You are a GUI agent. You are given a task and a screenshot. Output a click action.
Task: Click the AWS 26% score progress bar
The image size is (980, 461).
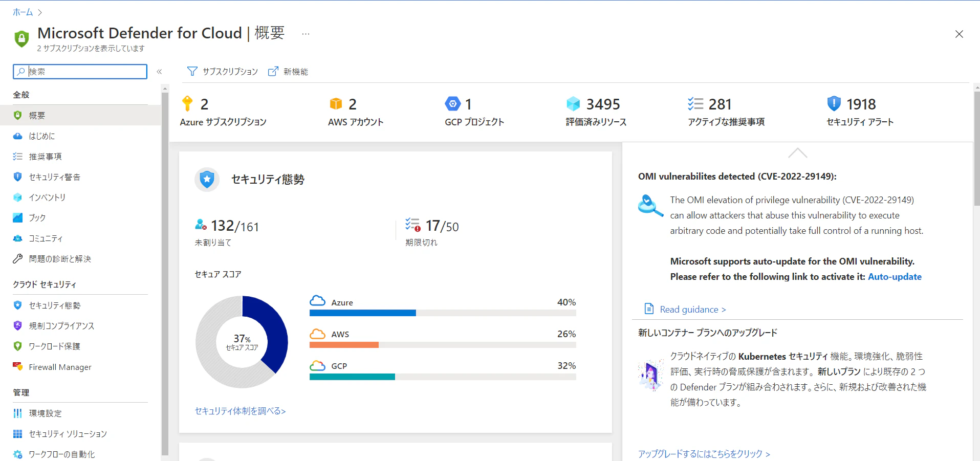point(443,345)
